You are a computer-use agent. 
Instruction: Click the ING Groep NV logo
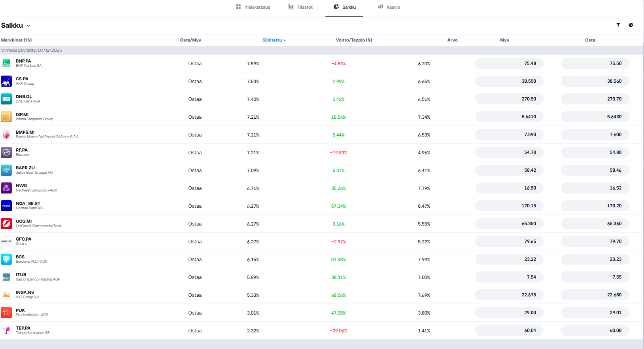[x=6, y=295]
